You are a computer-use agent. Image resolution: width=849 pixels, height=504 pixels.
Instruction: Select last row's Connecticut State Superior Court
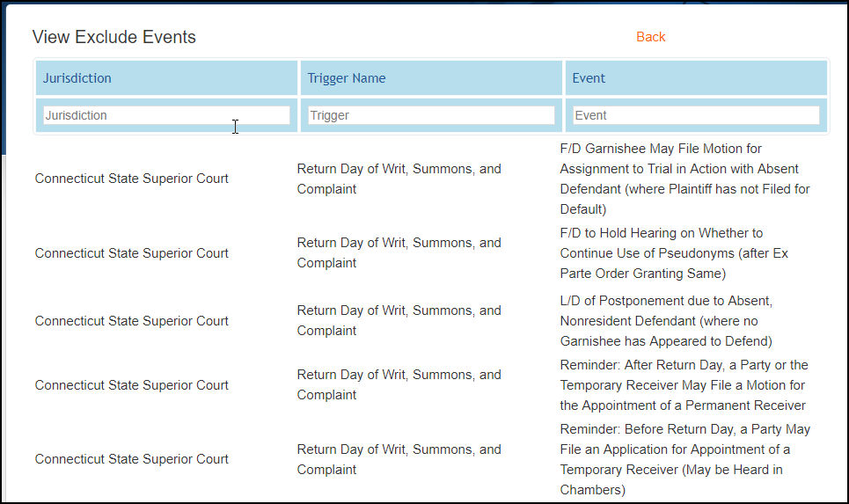pyautogui.click(x=132, y=459)
